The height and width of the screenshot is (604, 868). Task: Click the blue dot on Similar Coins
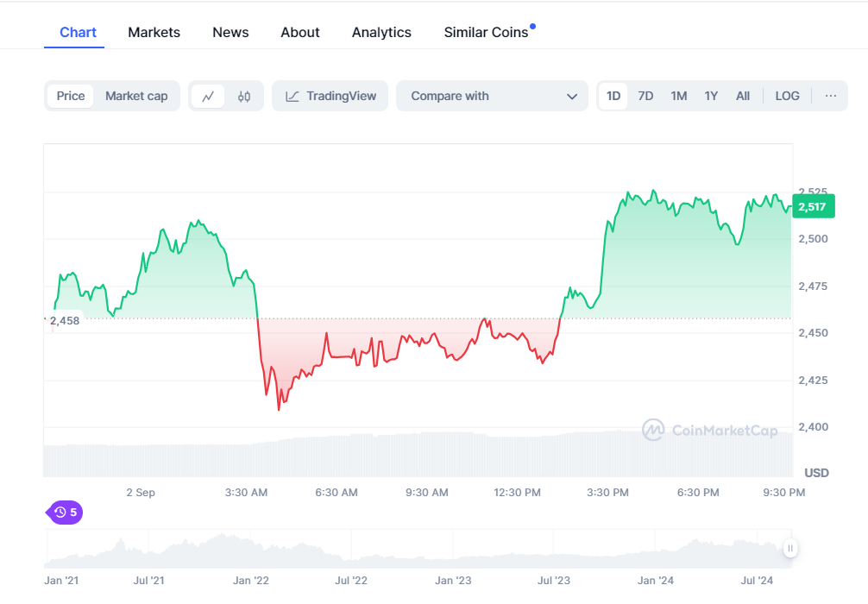(x=533, y=26)
